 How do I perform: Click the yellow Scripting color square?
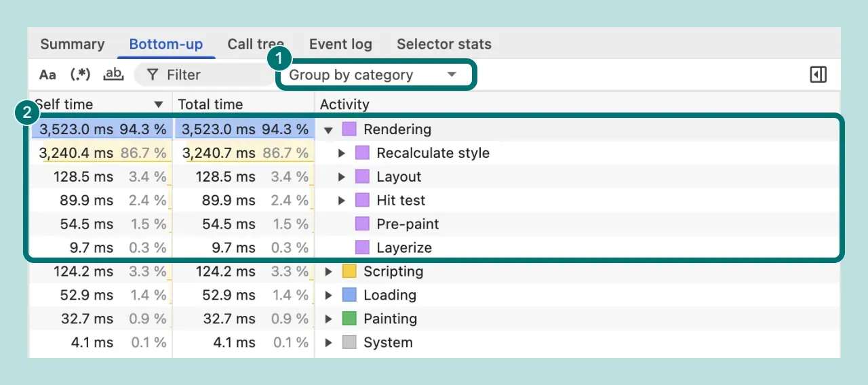click(349, 272)
